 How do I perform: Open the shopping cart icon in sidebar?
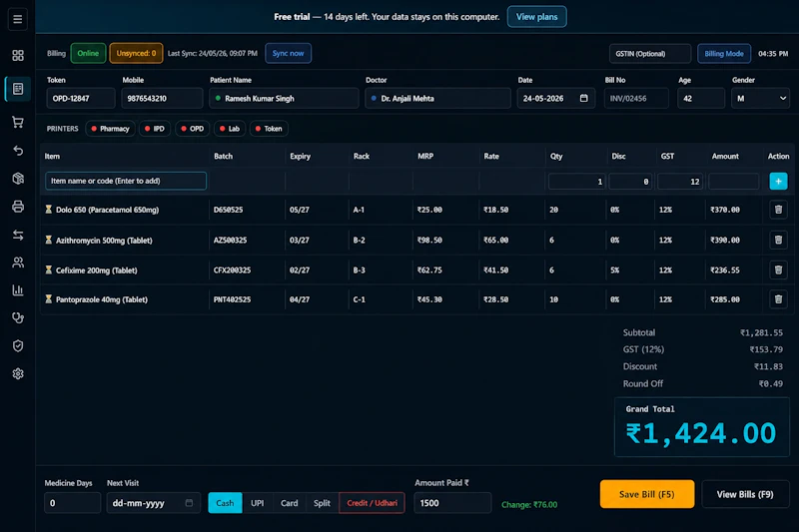tap(18, 122)
